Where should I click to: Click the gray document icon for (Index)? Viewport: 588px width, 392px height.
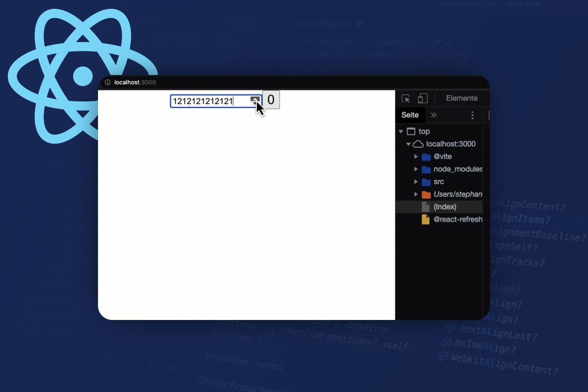426,207
